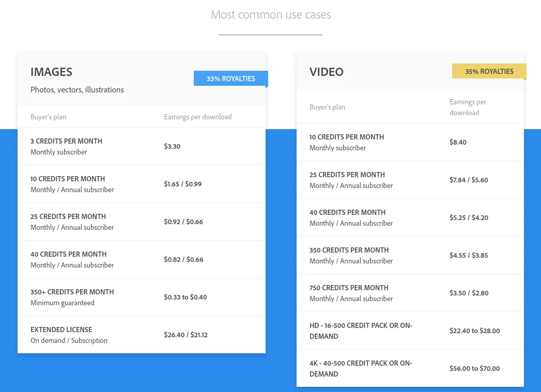Screen dimensions: 541x392
Task: Click the '$0.33 to $0.40' earnings value
Action: [x=186, y=297]
